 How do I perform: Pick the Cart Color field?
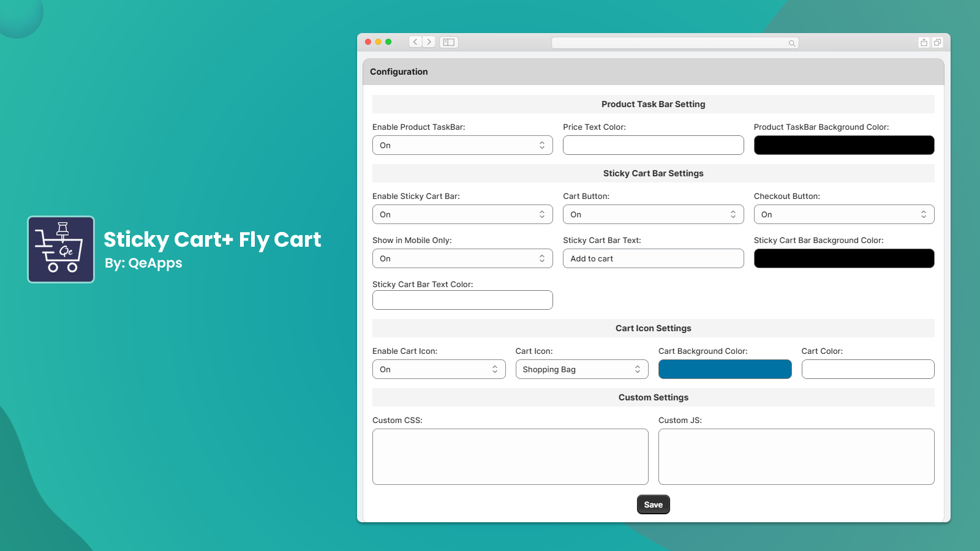pos(868,369)
